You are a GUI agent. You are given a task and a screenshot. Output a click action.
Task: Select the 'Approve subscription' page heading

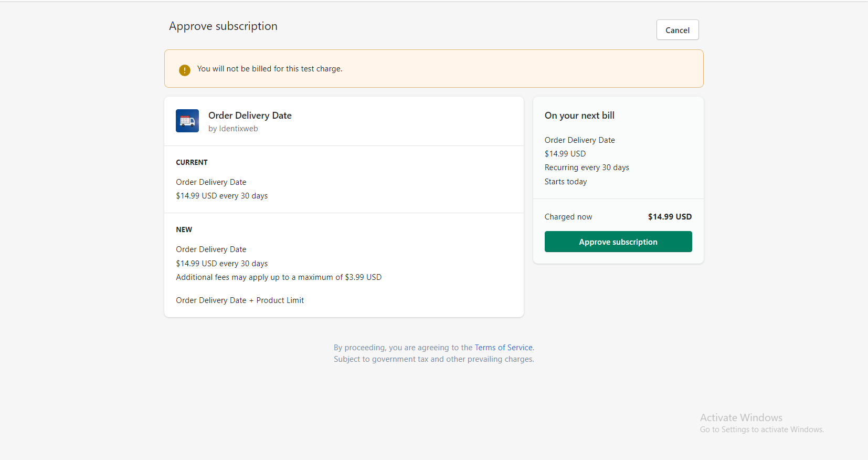pyautogui.click(x=223, y=26)
